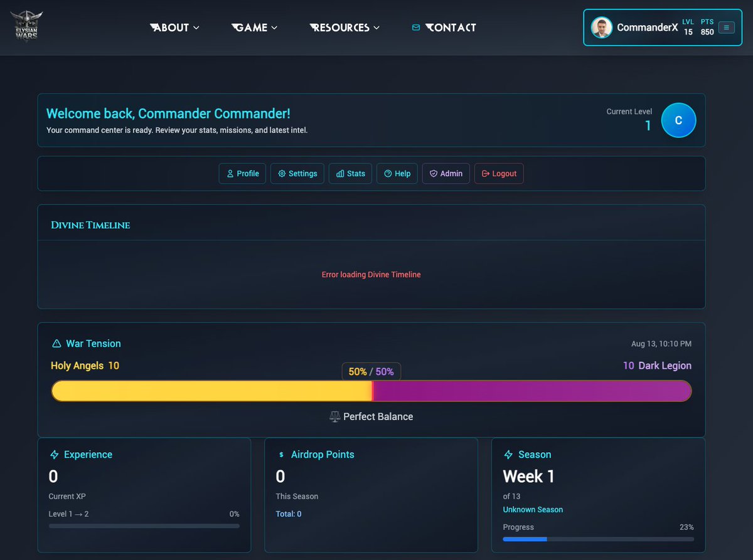Image resolution: width=753 pixels, height=560 pixels.
Task: Click the Contact envelope icon
Action: (x=415, y=28)
